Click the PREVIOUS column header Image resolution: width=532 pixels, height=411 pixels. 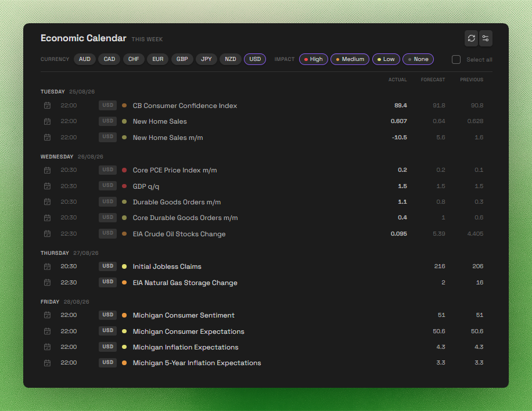click(472, 80)
